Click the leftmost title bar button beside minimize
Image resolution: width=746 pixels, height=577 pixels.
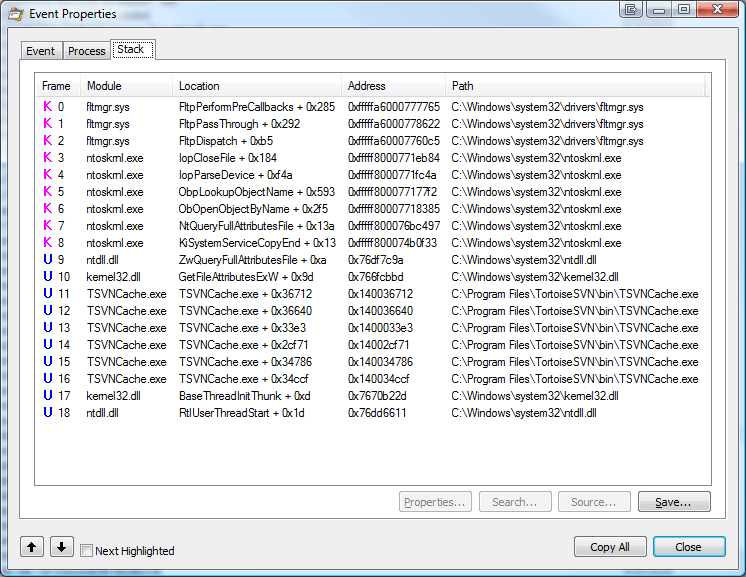631,9
